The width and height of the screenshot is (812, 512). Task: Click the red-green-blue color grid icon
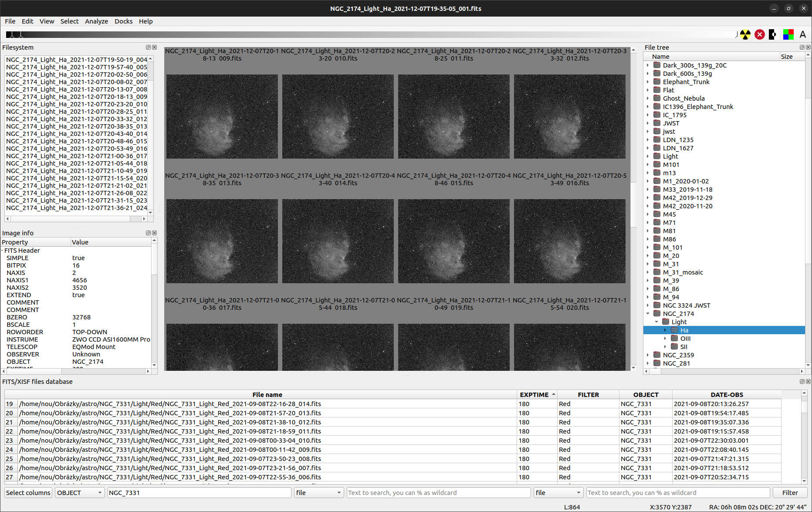pyautogui.click(x=788, y=34)
